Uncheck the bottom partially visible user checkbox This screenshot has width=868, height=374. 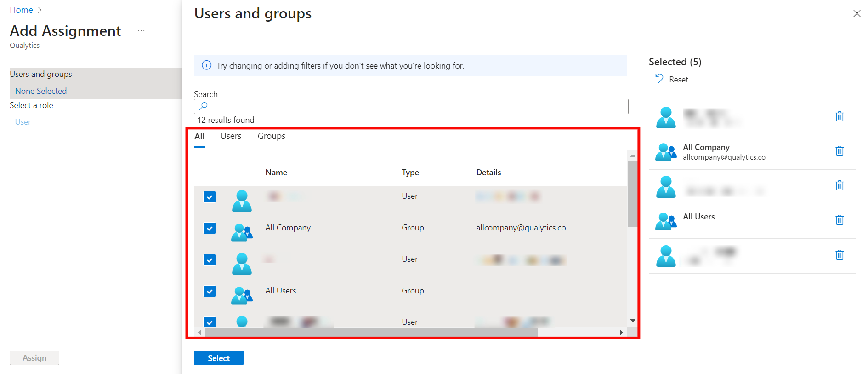click(x=210, y=322)
